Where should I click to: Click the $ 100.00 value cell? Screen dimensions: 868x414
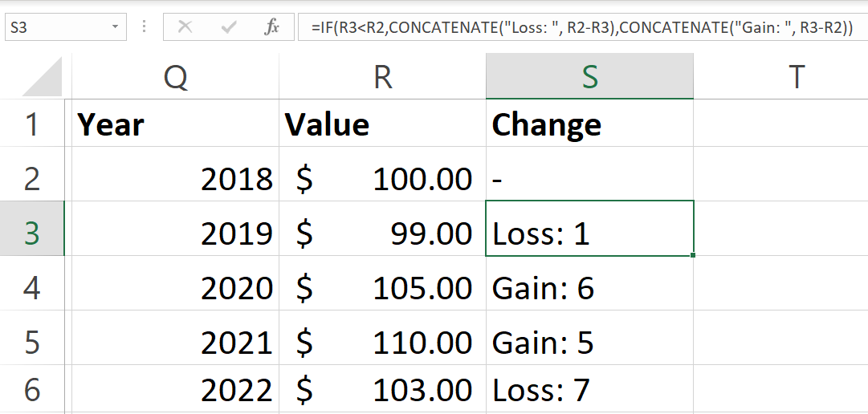click(382, 174)
